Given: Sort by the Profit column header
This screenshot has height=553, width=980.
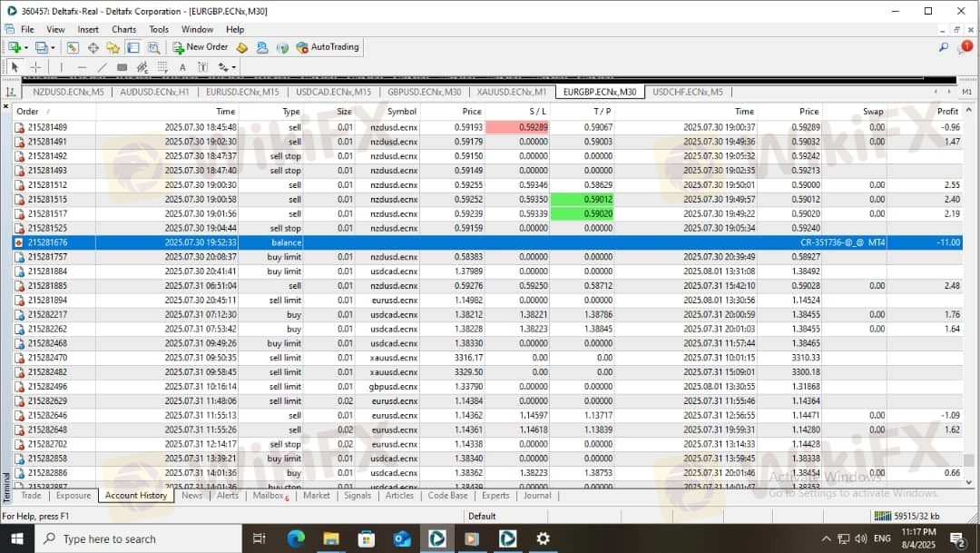Looking at the screenshot, I should click(947, 112).
